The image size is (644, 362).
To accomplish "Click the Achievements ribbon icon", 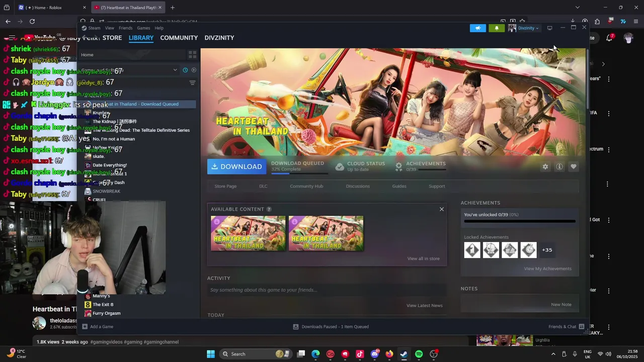I will pos(399,166).
